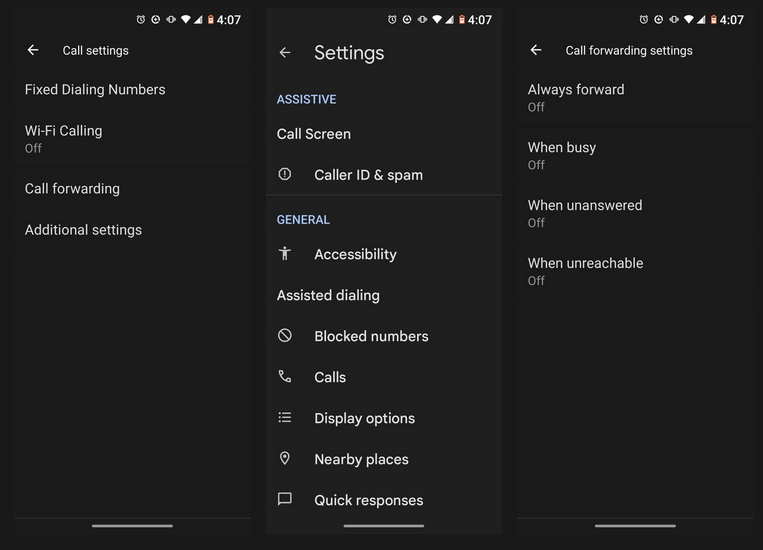
Task: Tap the Display options list icon
Action: coord(285,418)
